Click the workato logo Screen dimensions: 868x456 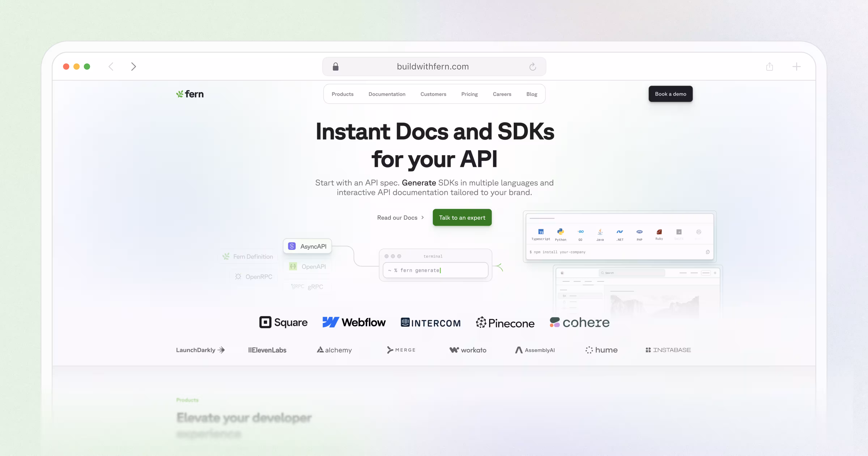click(x=468, y=350)
